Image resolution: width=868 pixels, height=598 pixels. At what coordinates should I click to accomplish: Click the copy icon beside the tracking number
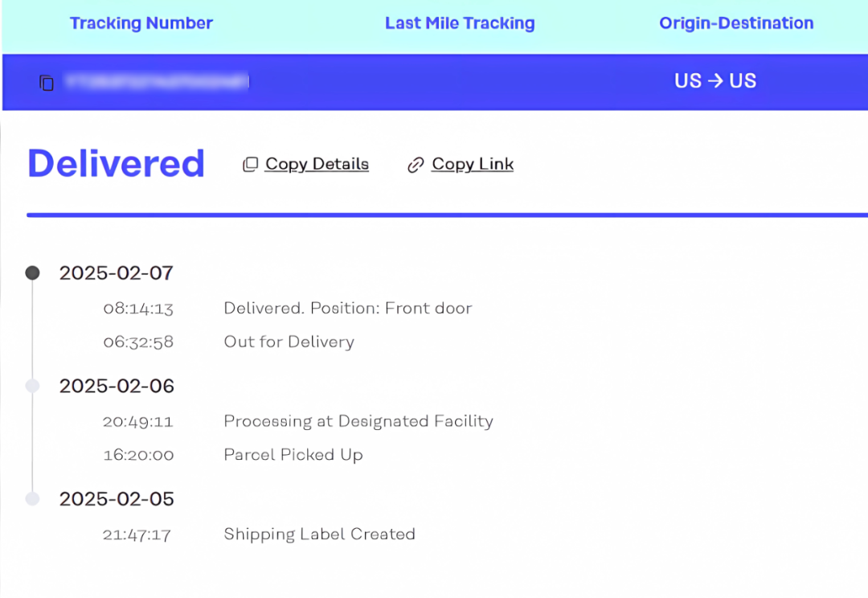point(47,83)
